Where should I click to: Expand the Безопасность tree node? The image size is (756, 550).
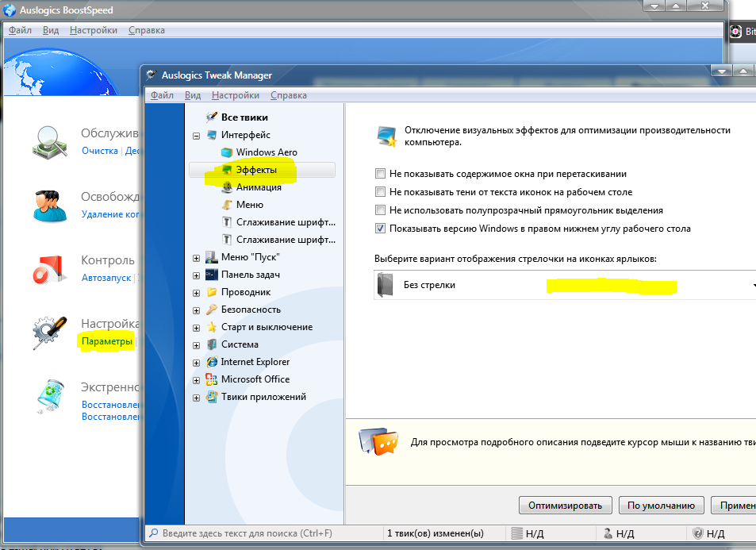[196, 310]
